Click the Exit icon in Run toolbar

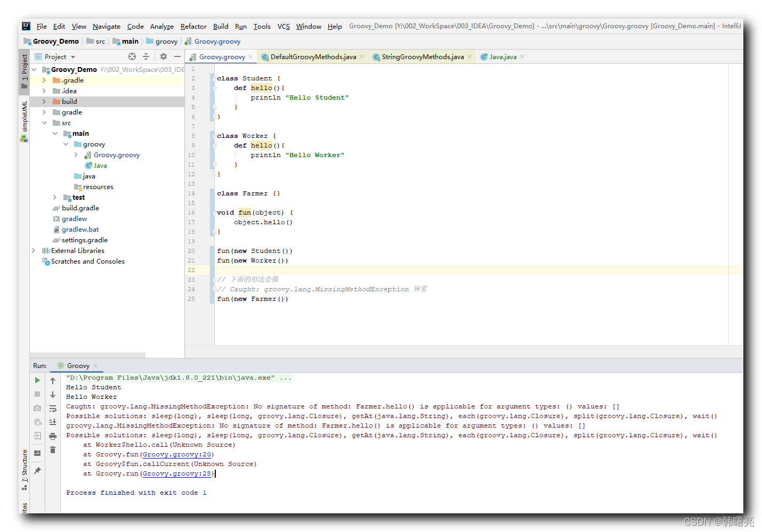(37, 436)
